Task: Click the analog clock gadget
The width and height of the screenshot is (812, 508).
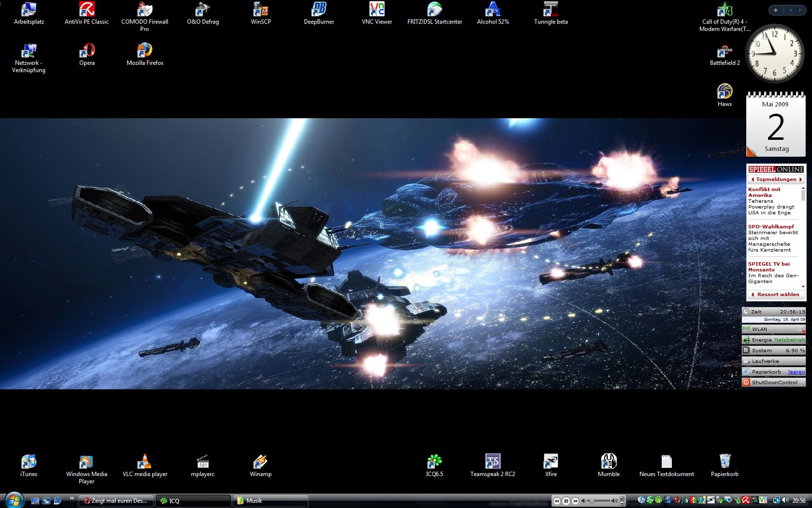Action: point(775,53)
